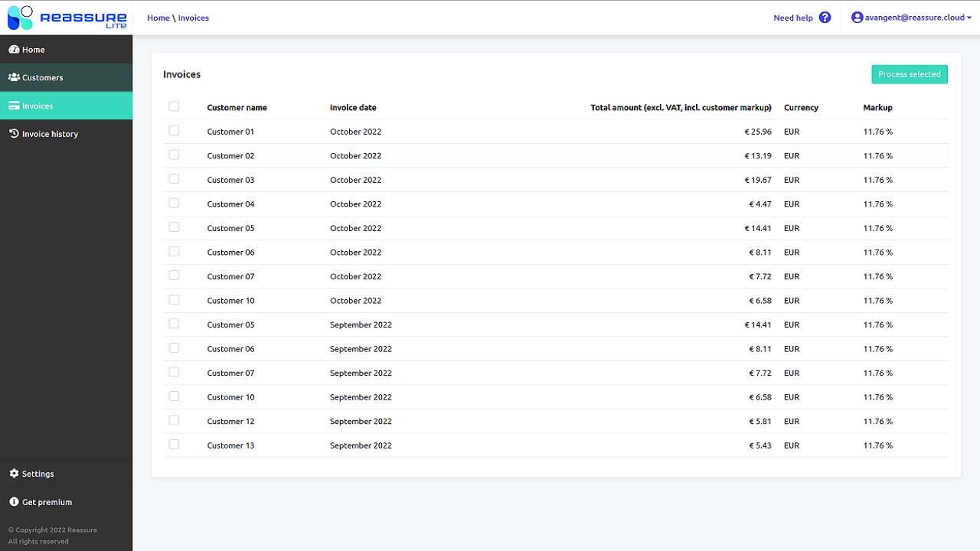Click the Customer name column header
Image resolution: width=980 pixels, height=551 pixels.
click(x=237, y=108)
